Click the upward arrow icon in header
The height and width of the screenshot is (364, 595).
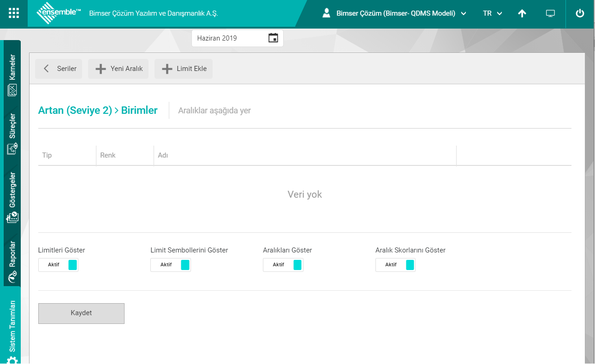[x=522, y=13]
